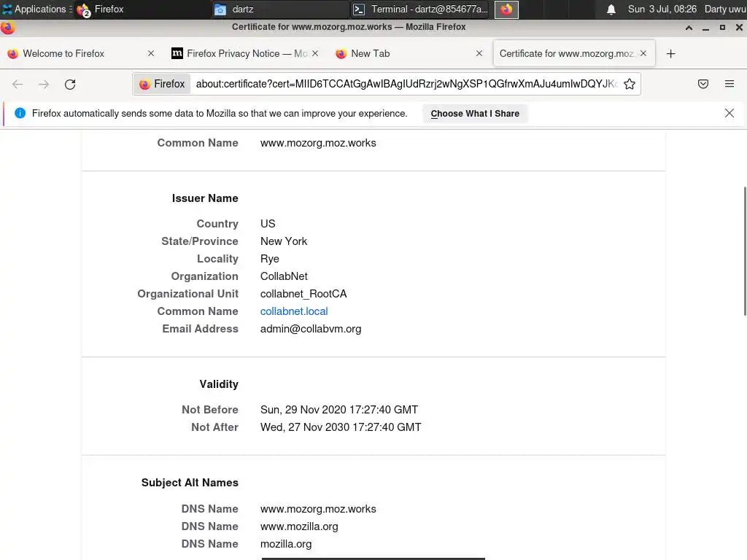Image resolution: width=747 pixels, height=560 pixels.
Task: Click the Subject Alt Names heading
Action: tap(190, 483)
